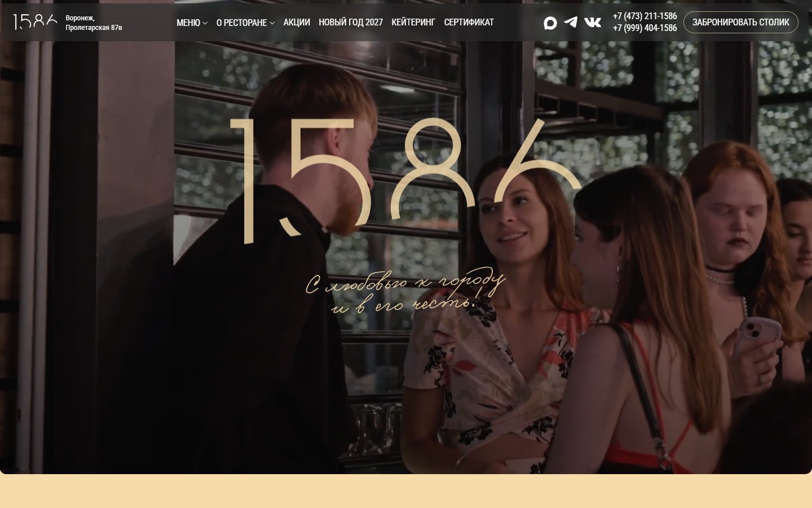This screenshot has height=508, width=812.
Task: Call the +7 (999) 404-1586 number
Action: pyautogui.click(x=645, y=28)
